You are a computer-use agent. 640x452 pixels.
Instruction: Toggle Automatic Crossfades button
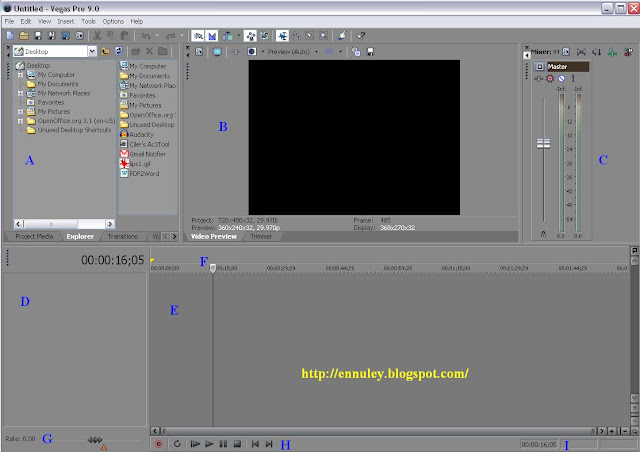[212, 36]
